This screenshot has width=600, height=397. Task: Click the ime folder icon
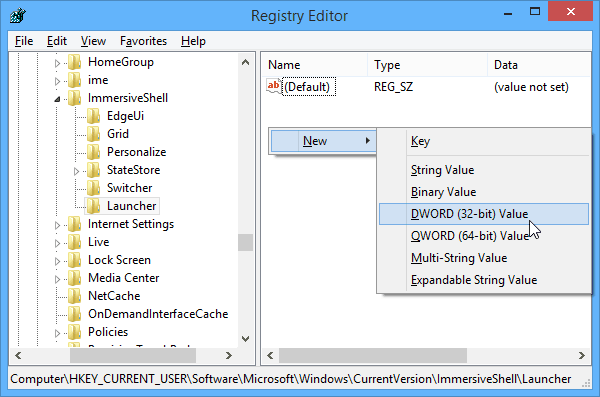point(75,80)
